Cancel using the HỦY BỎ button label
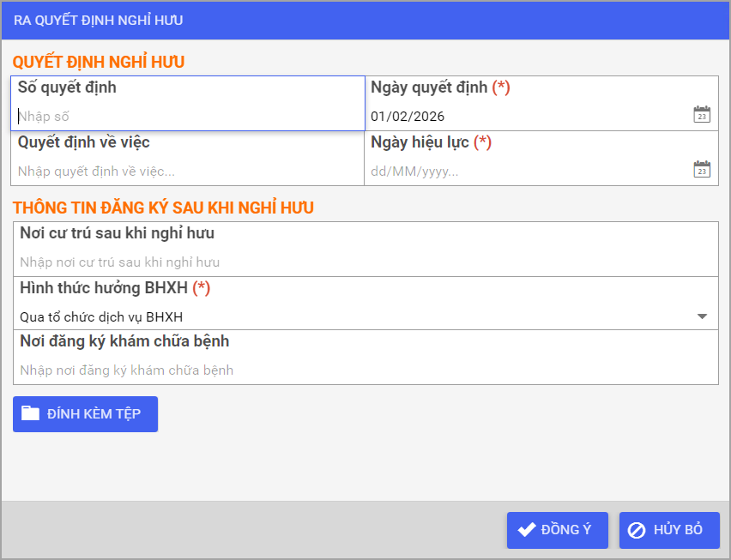The image size is (731, 560). 678,530
